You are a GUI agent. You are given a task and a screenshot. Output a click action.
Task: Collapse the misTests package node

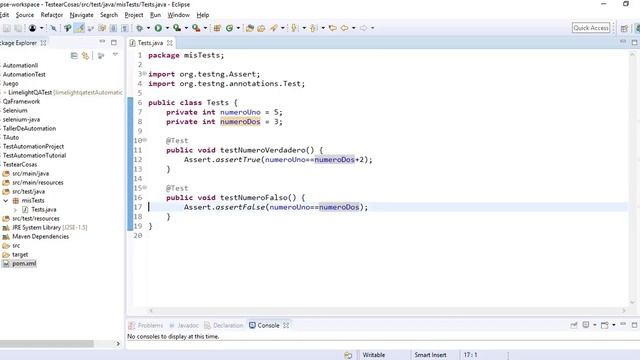tap(6, 200)
